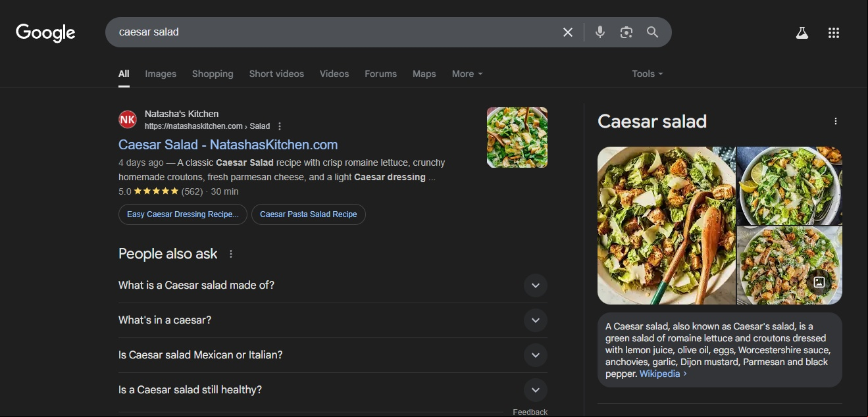The width and height of the screenshot is (868, 417).
Task: Open the Google apps grid
Action: [x=834, y=33]
